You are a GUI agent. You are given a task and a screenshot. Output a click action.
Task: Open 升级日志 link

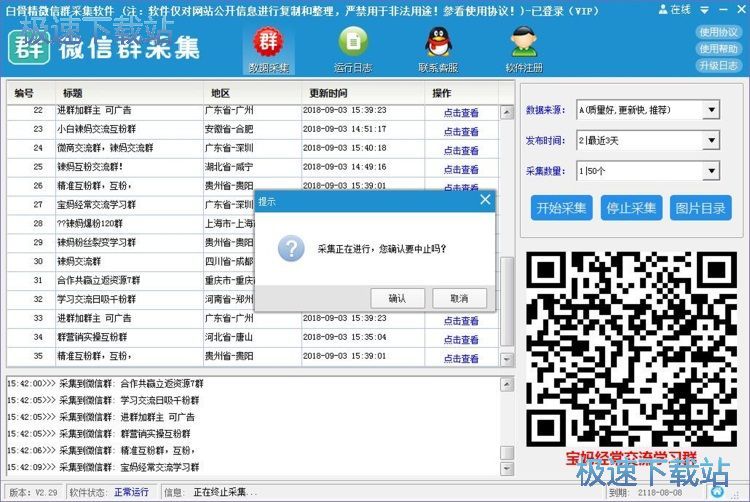point(718,65)
